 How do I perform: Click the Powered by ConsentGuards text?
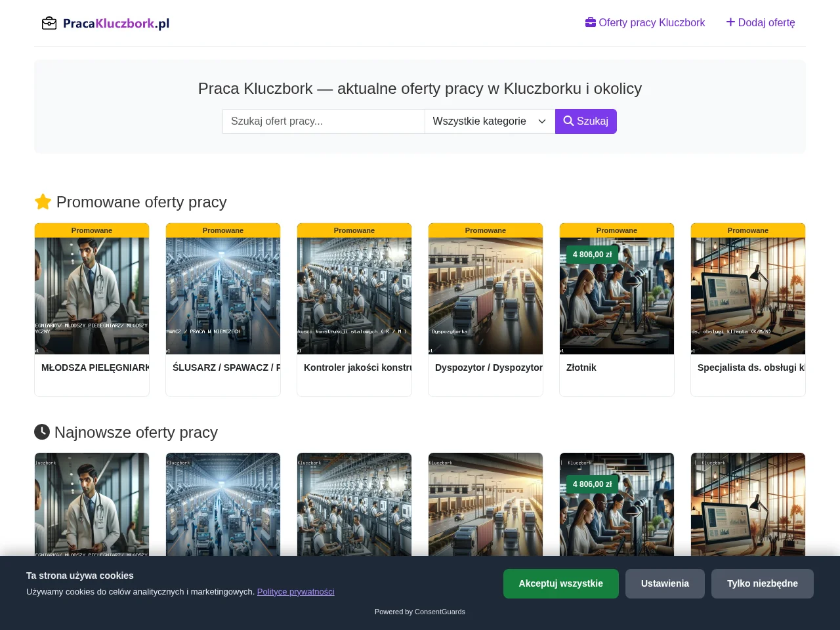point(420,612)
